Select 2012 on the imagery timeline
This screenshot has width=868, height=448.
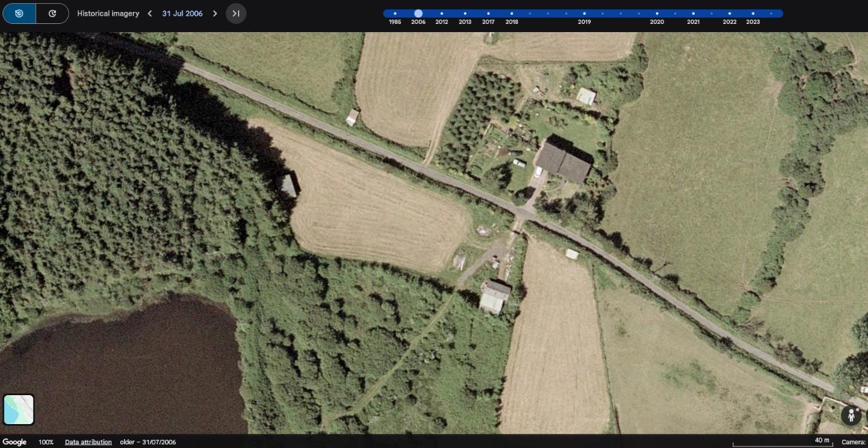[441, 13]
